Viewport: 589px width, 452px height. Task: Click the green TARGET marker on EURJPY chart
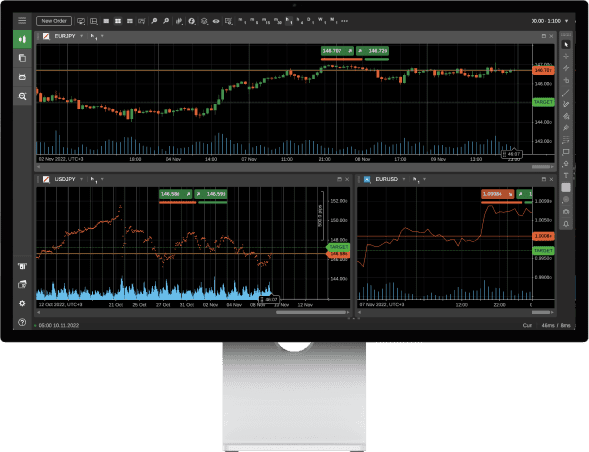coord(543,102)
